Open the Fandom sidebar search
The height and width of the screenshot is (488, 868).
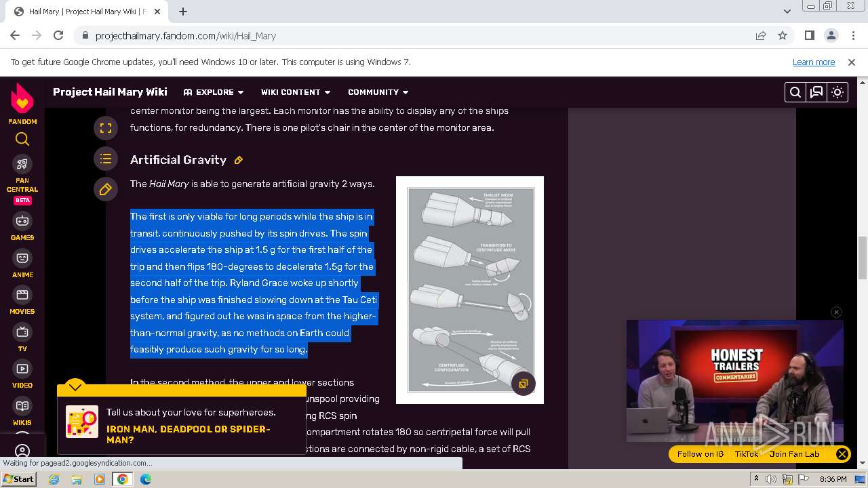click(22, 140)
